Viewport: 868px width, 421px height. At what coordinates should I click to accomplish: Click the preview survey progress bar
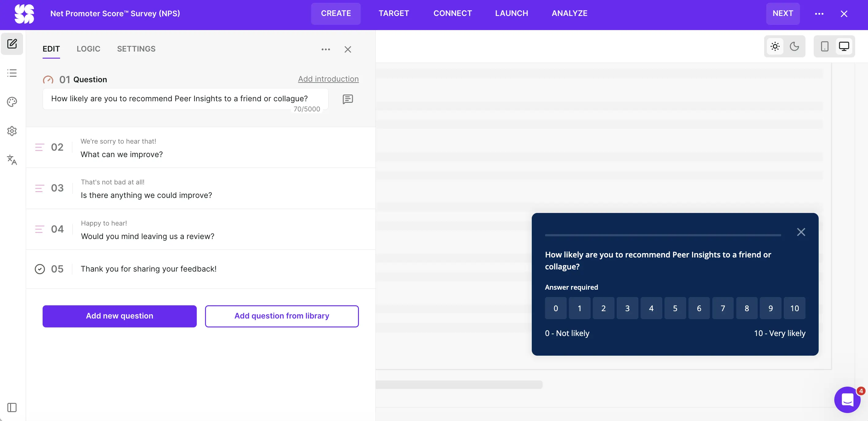[663, 235]
